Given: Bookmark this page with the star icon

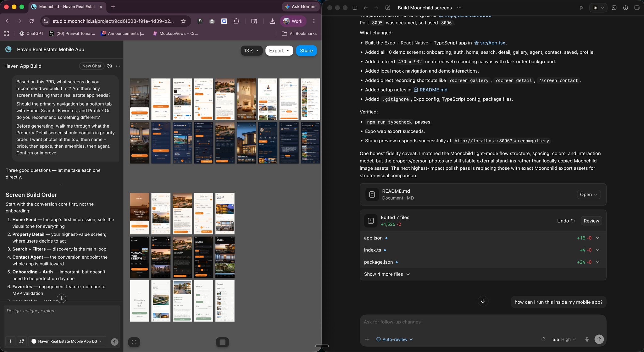Looking at the screenshot, I should (183, 21).
